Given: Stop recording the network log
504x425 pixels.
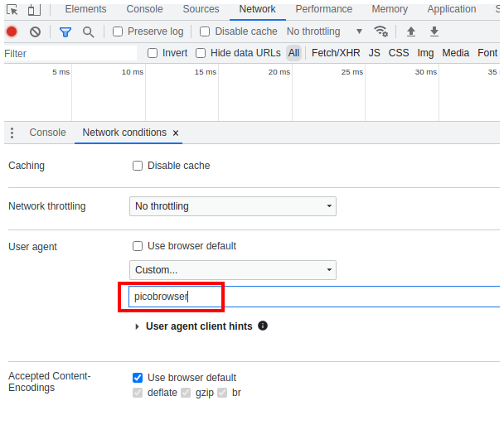Looking at the screenshot, I should click(x=12, y=31).
